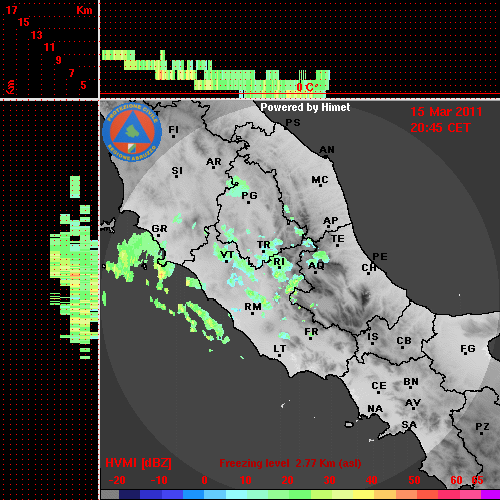This screenshot has height=500, width=500.
Task: Click the BN city label
Action: click(x=411, y=382)
